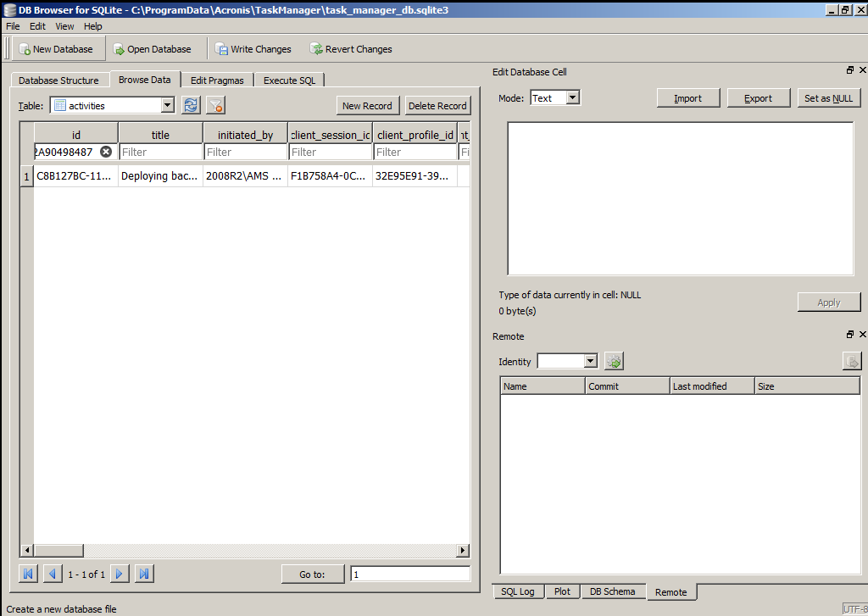The image size is (868, 616).
Task: Open the Mode dropdown set to Text
Action: click(554, 98)
